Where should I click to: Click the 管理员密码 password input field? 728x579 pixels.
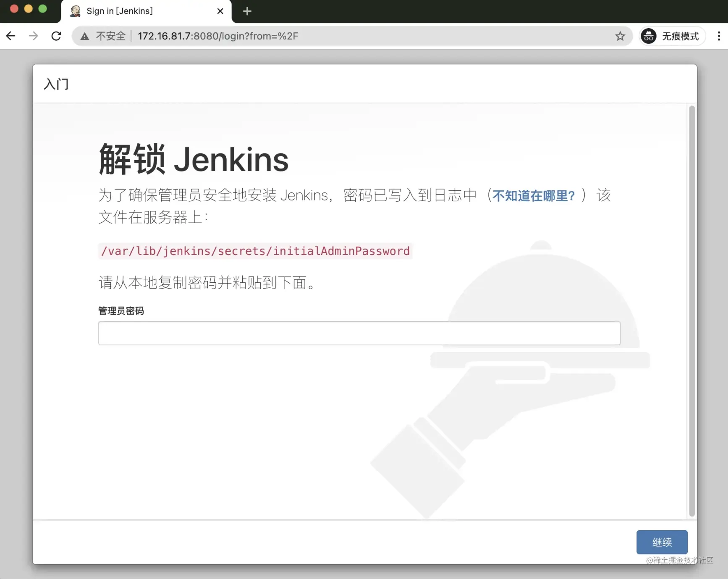click(359, 333)
